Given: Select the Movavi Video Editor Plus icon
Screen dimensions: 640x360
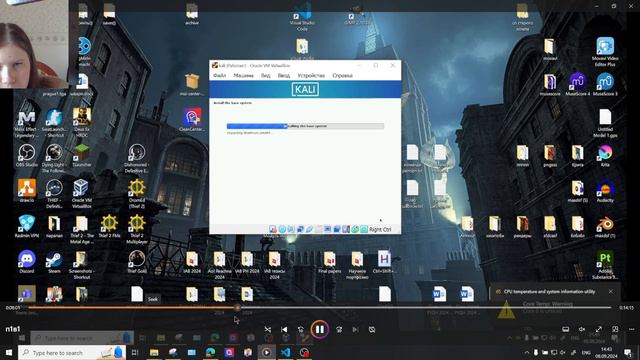Looking at the screenshot, I should [x=605, y=52].
